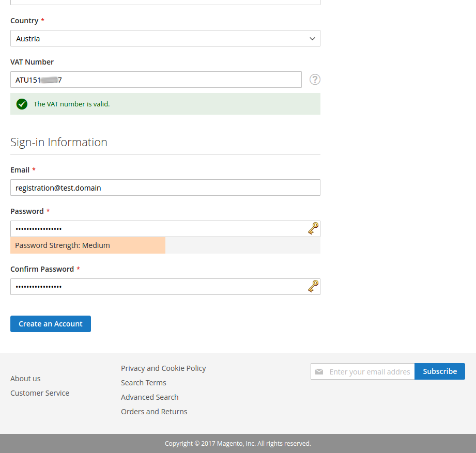Go to Customer Service page
476x453 pixels.
40,393
